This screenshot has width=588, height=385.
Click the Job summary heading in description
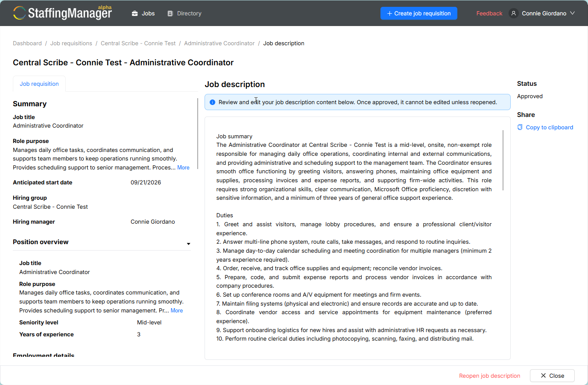coord(234,137)
